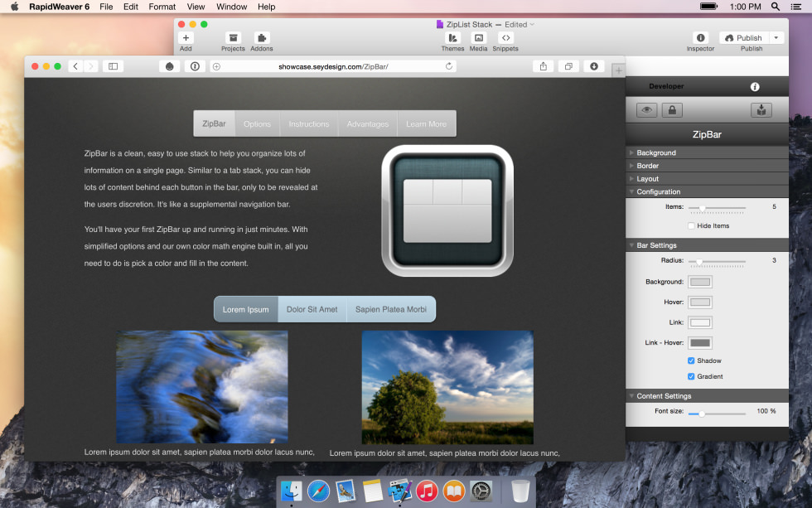Collapse the Bar Settings section
This screenshot has height=508, width=812.
(x=707, y=245)
